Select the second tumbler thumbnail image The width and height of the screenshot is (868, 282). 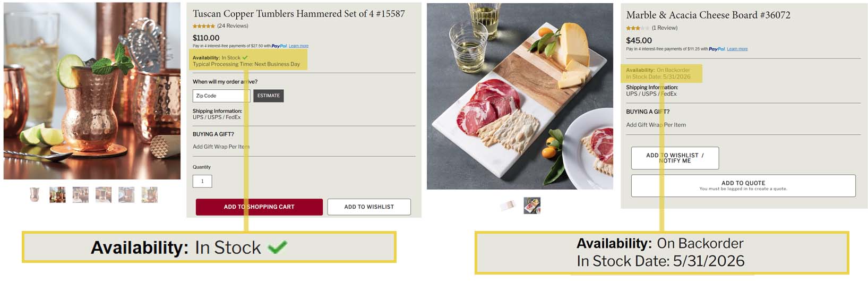pos(57,195)
